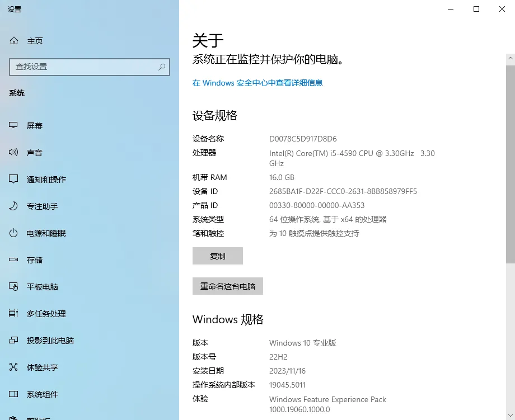Click device ID 2685BA1F-D22F-CCC0-2631-8BB858979FF5

coord(343,191)
